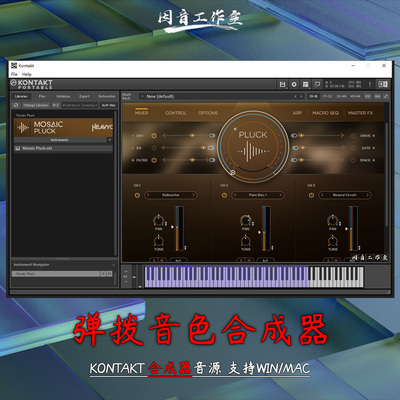Screen dimensions: 400x400
Task: Select next sound for CH 2
Action: click(280, 195)
